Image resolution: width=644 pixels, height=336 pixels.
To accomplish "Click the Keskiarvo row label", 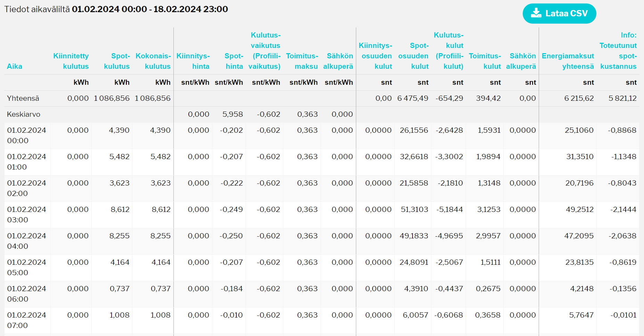I will point(24,114).
